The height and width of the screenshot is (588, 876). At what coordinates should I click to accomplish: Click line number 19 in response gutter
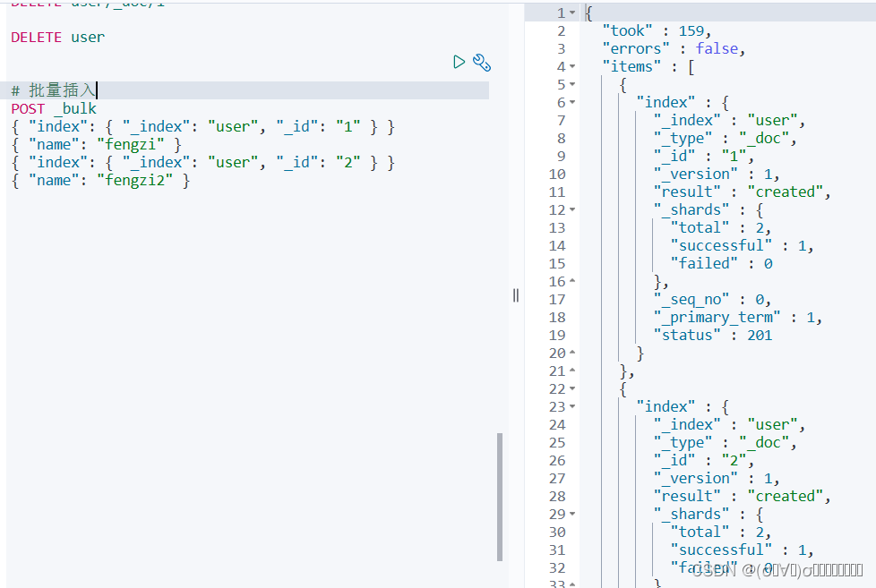[557, 335]
